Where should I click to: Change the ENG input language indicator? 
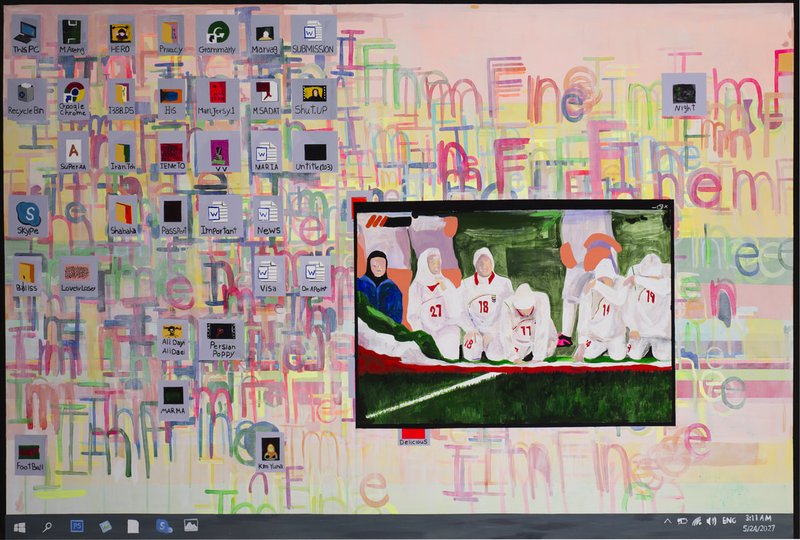click(729, 521)
